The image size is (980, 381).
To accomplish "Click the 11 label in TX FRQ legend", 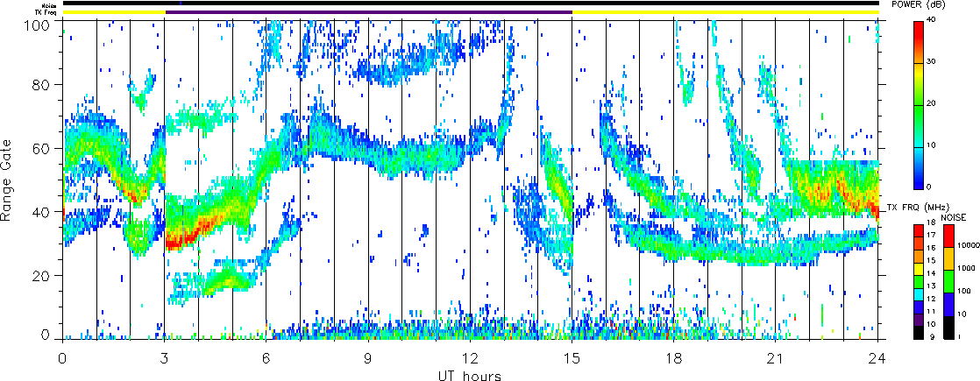I will tap(931, 312).
